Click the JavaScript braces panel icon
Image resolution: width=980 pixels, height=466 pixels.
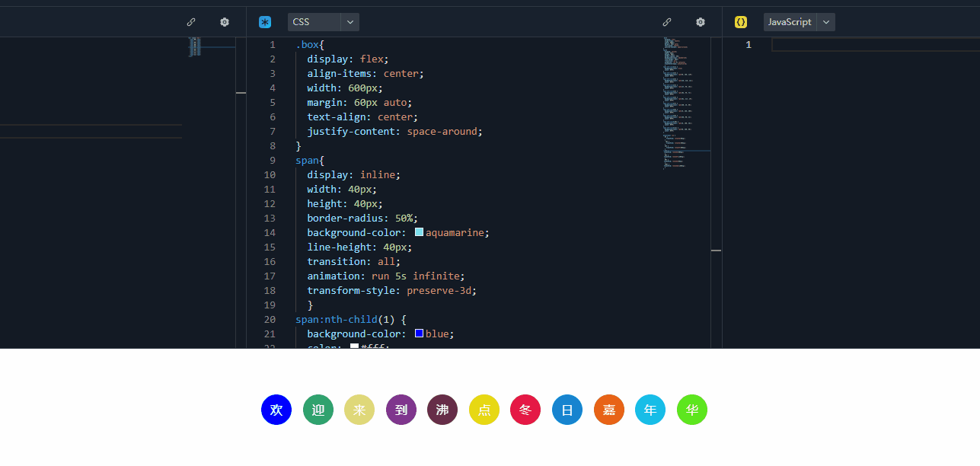[x=741, y=22]
